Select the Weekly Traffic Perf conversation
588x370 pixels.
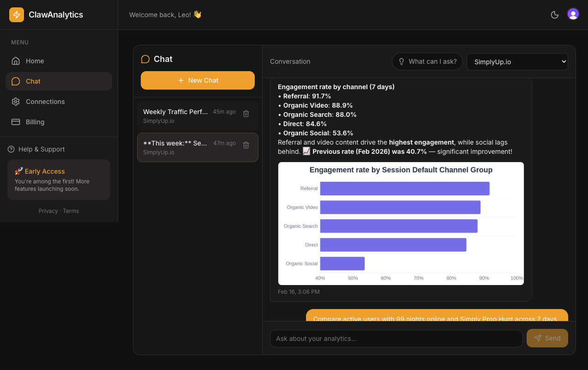[190, 115]
